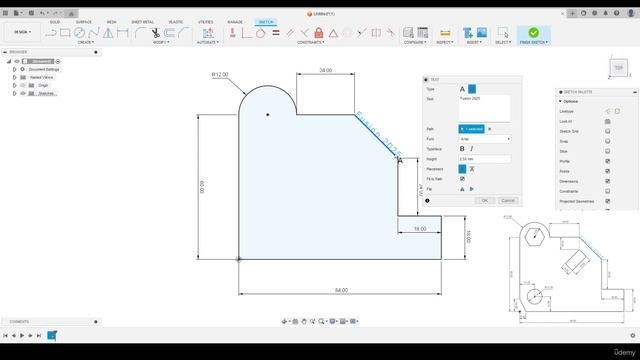640x360 pixels.
Task: Click the Save icon in title bar
Action: pyautogui.click(x=31, y=13)
